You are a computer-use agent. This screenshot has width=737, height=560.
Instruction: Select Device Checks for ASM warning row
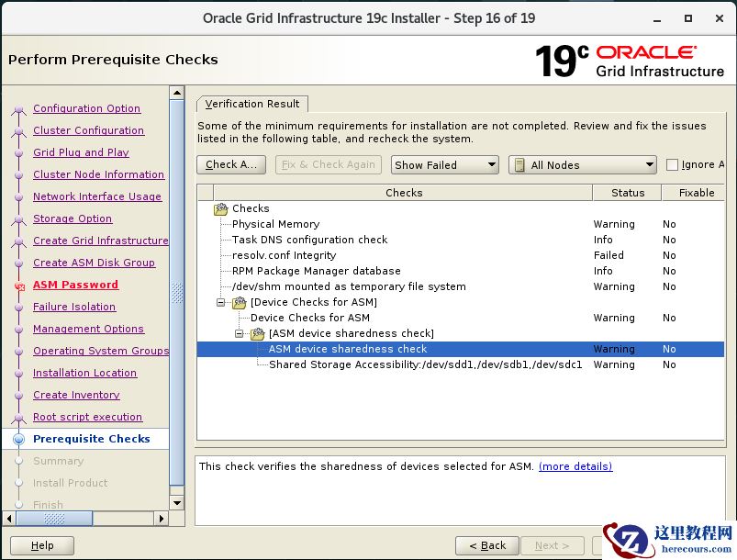point(460,318)
